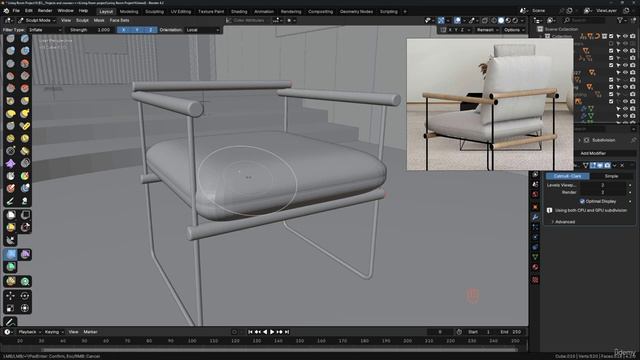640x360 pixels.
Task: Select the Mesh Filter tool
Action: click(x=11, y=255)
